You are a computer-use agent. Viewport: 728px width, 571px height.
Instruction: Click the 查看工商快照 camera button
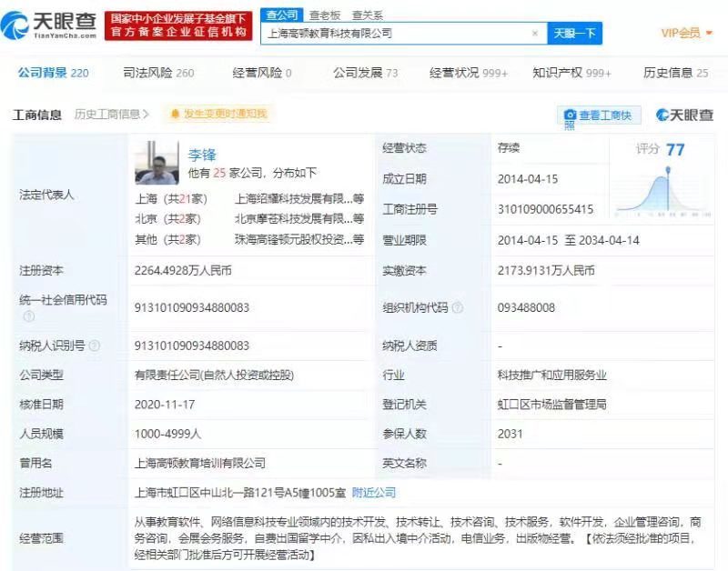point(599,116)
